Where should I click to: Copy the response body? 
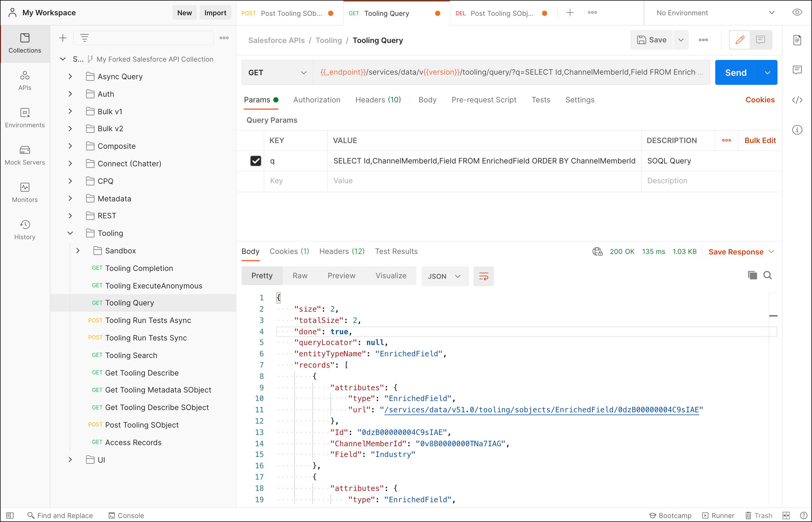click(752, 275)
